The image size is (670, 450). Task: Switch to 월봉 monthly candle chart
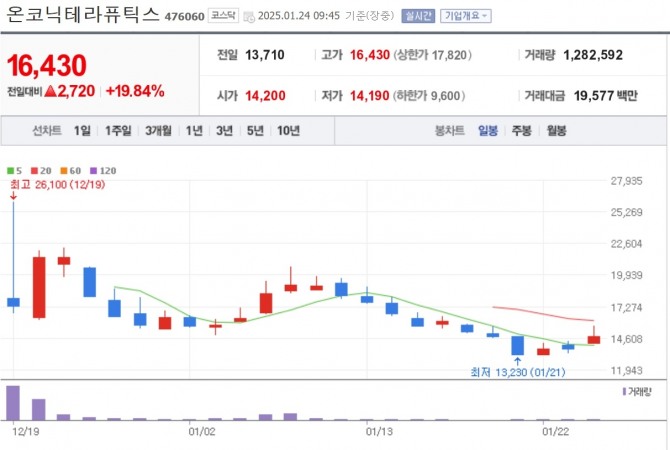556,130
